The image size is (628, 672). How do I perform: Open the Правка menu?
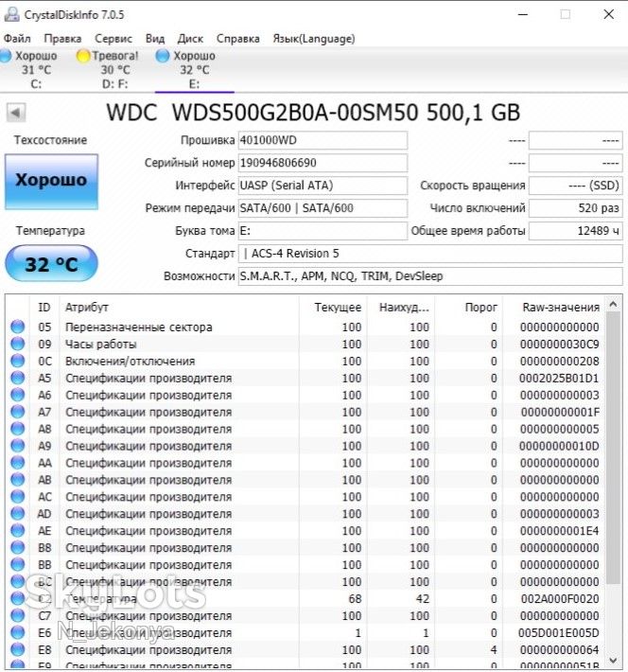(62, 39)
